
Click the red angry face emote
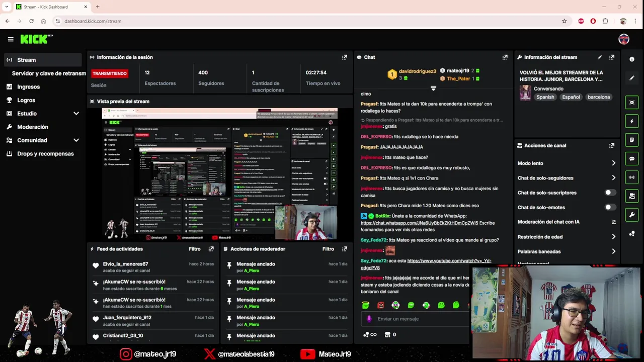(381, 305)
